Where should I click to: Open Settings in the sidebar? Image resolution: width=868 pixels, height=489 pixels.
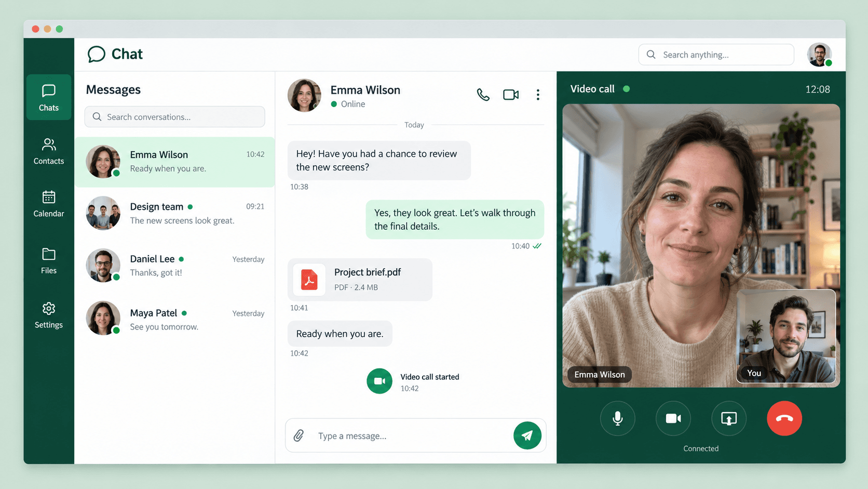point(49,315)
